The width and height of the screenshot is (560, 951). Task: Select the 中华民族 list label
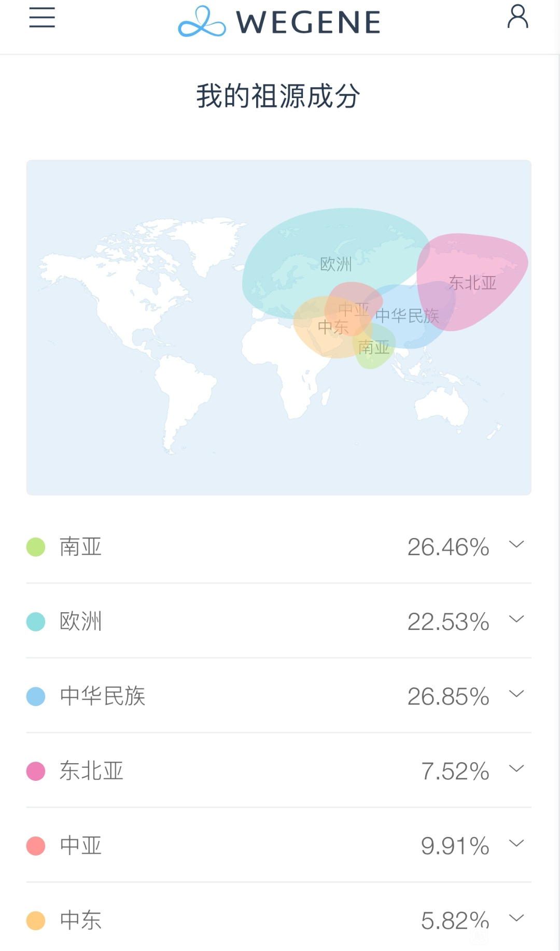(x=102, y=696)
